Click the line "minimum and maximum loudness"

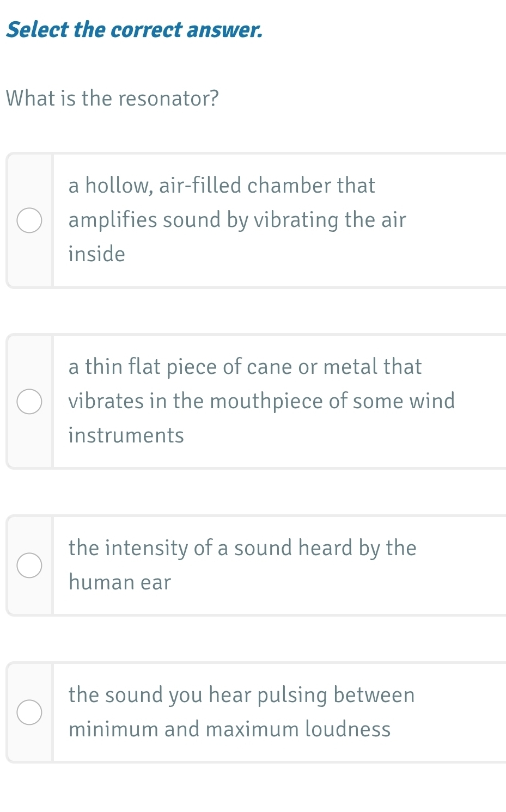pyautogui.click(x=229, y=729)
